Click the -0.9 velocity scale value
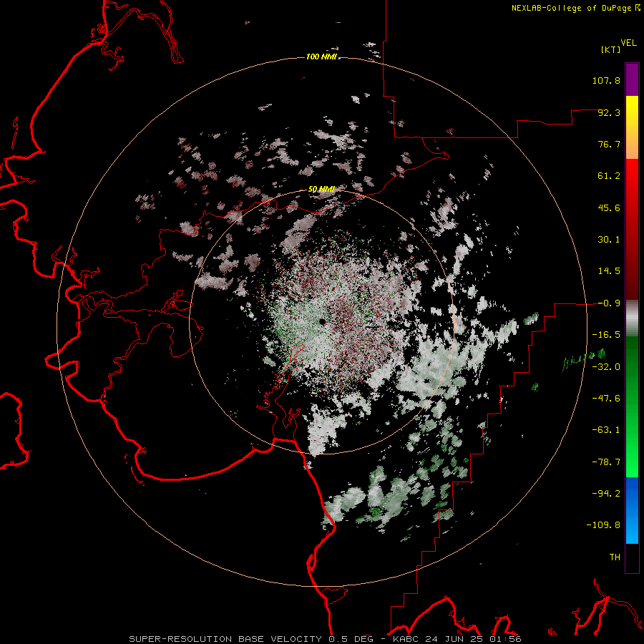644x644 pixels. pyautogui.click(x=609, y=303)
